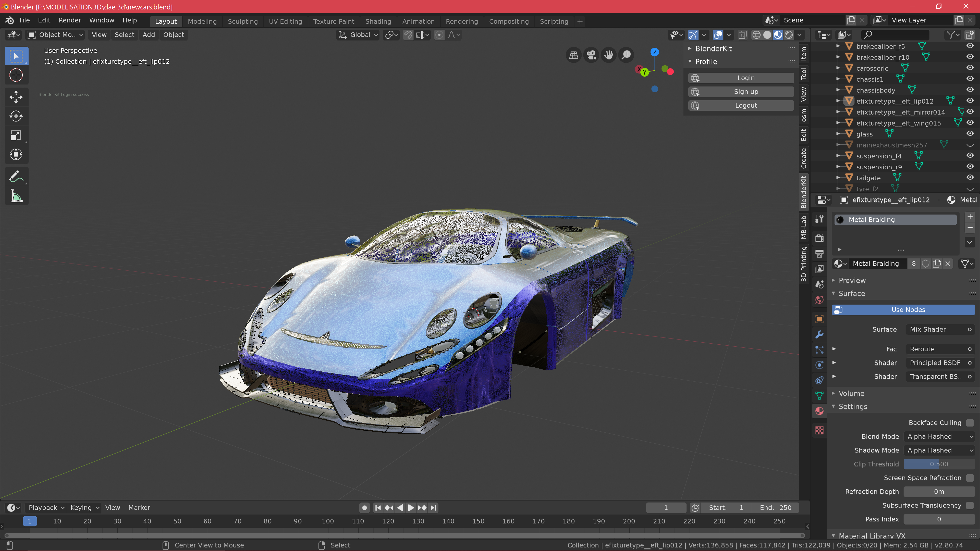
Task: Expand the BlenderKit panel
Action: tap(713, 48)
